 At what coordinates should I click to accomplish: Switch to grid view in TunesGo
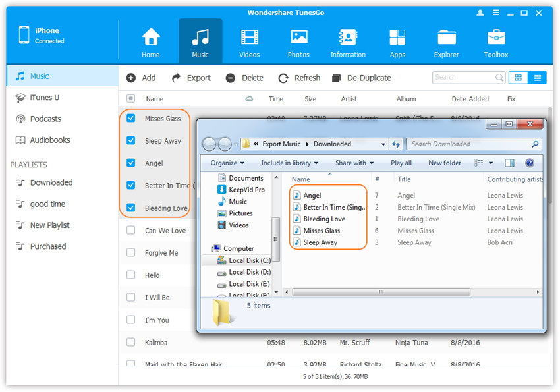tap(518, 78)
